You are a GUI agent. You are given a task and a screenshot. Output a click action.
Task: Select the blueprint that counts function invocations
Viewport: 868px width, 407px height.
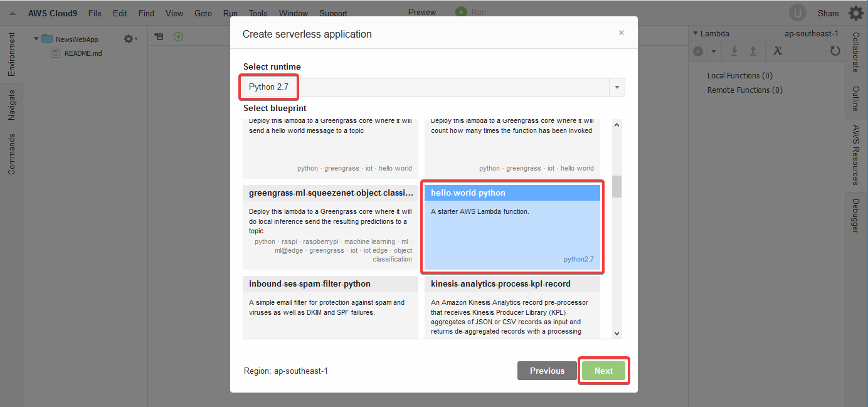click(x=512, y=148)
